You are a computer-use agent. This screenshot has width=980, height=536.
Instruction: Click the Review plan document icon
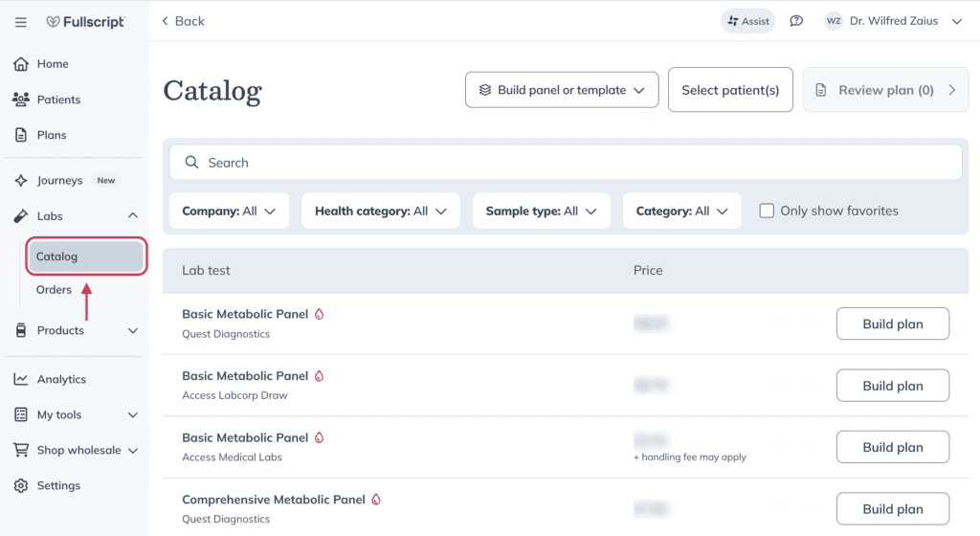(821, 91)
